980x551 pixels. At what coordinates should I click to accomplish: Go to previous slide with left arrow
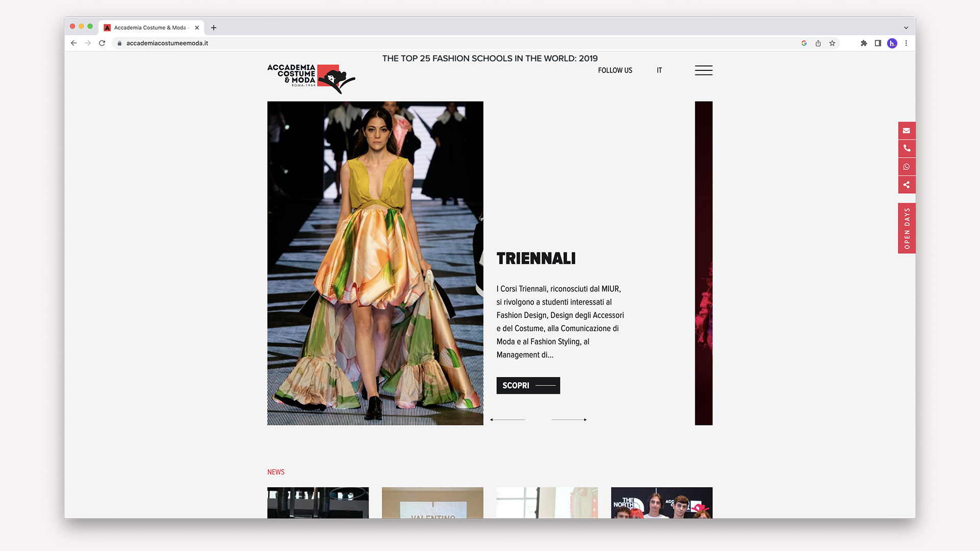[x=507, y=420]
